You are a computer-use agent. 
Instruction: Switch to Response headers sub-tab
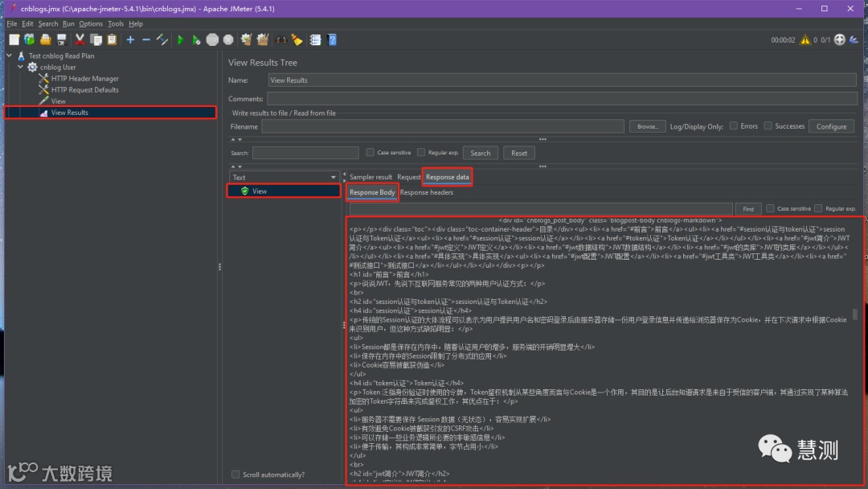pos(426,192)
